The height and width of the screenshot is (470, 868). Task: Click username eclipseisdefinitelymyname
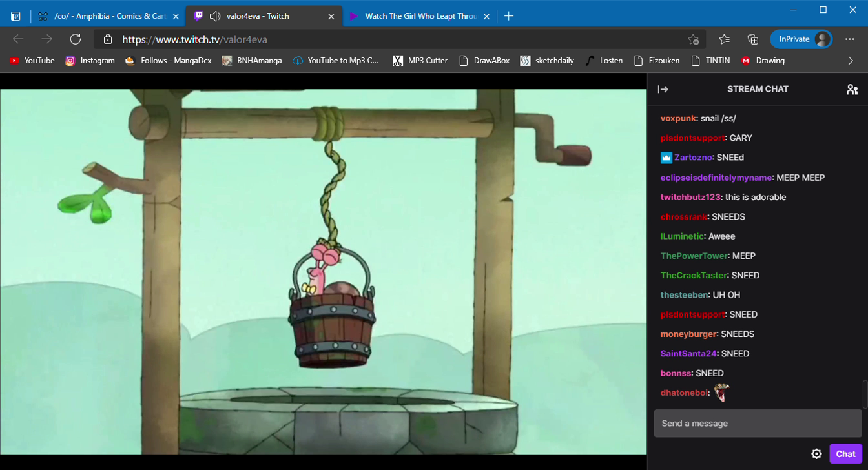point(716,178)
